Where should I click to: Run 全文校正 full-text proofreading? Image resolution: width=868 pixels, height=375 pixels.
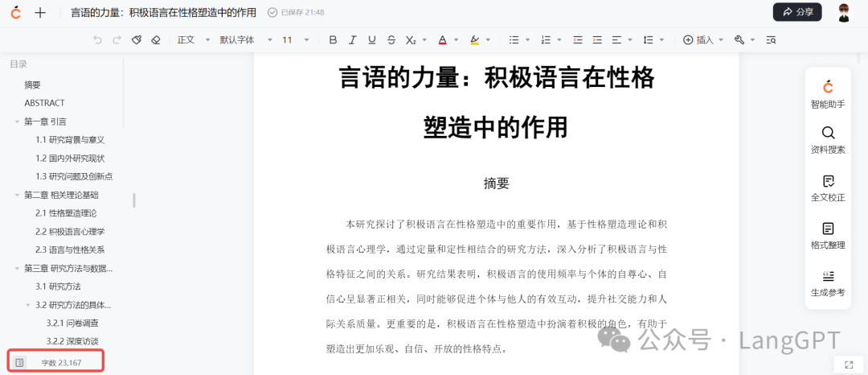point(828,188)
